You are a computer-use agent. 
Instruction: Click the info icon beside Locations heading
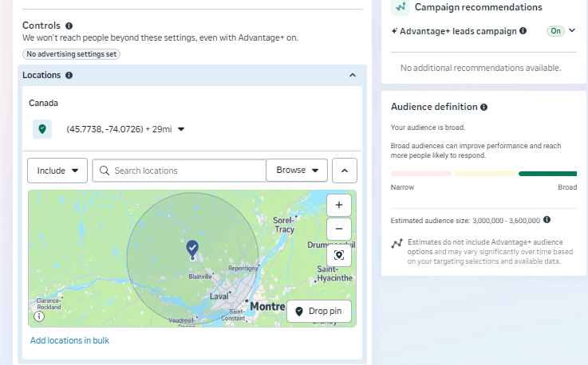pyautogui.click(x=69, y=76)
